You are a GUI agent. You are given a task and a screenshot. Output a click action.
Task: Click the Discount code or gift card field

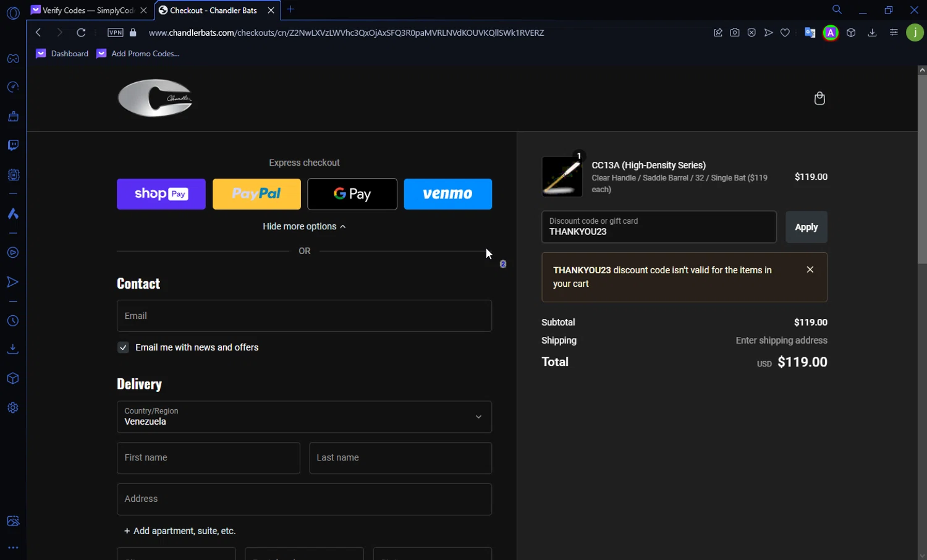[x=659, y=227]
